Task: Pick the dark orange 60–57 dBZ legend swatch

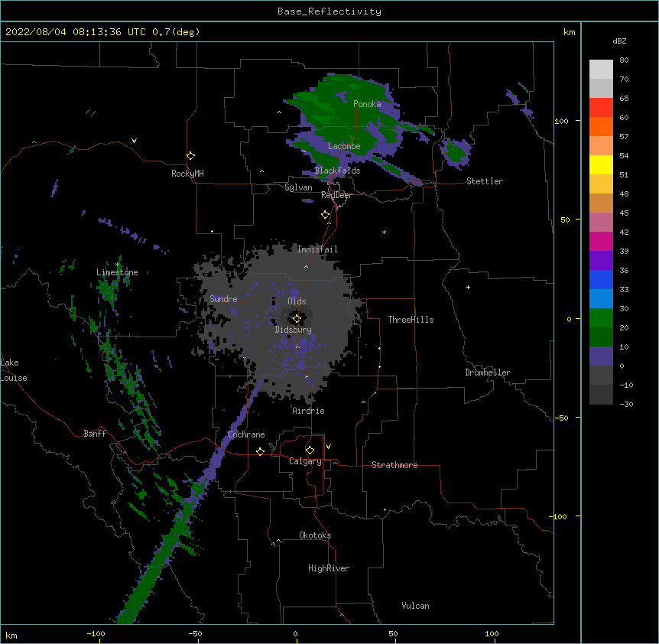Action: click(601, 126)
